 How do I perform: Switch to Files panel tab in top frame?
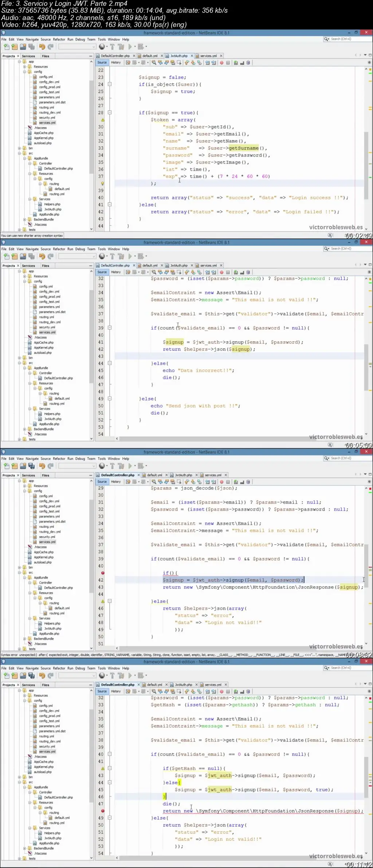[x=46, y=56]
